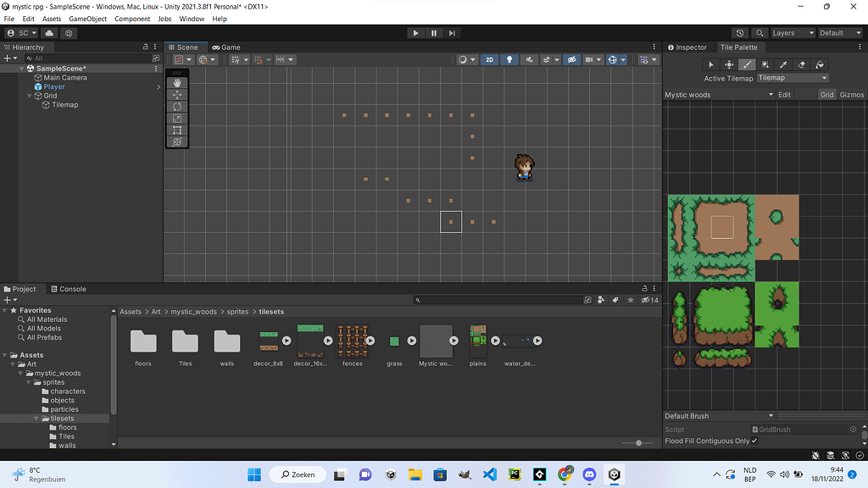The width and height of the screenshot is (868, 488).
Task: Click the Unity play button
Action: 415,33
